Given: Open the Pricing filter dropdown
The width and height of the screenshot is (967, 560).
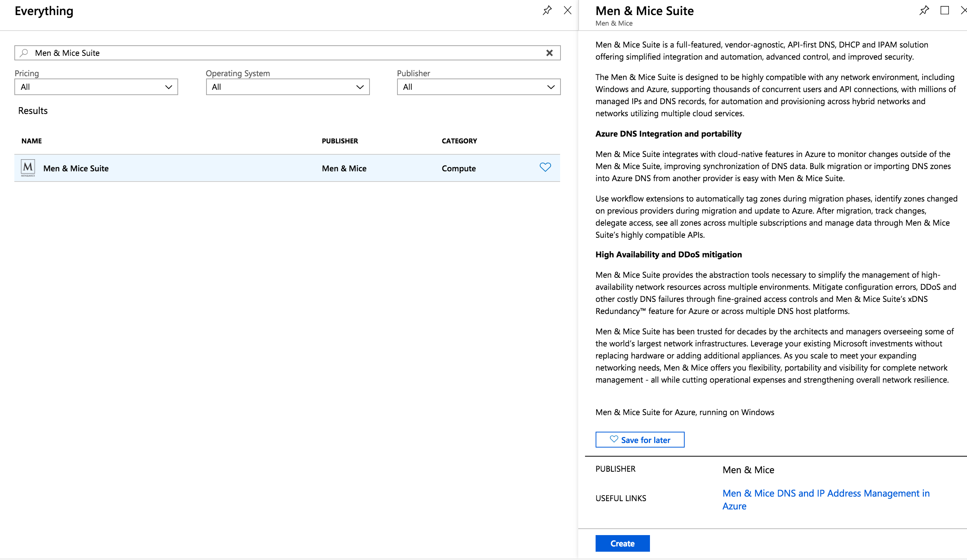Looking at the screenshot, I should [x=96, y=87].
